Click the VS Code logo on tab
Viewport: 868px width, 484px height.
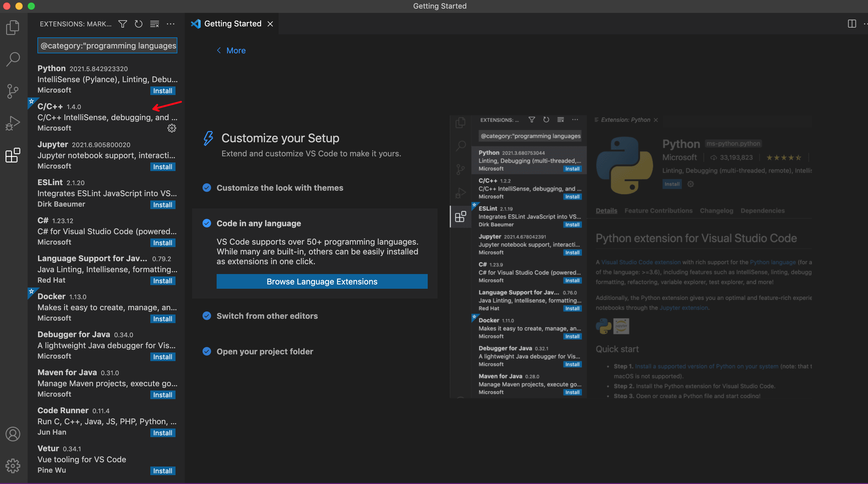tap(196, 24)
